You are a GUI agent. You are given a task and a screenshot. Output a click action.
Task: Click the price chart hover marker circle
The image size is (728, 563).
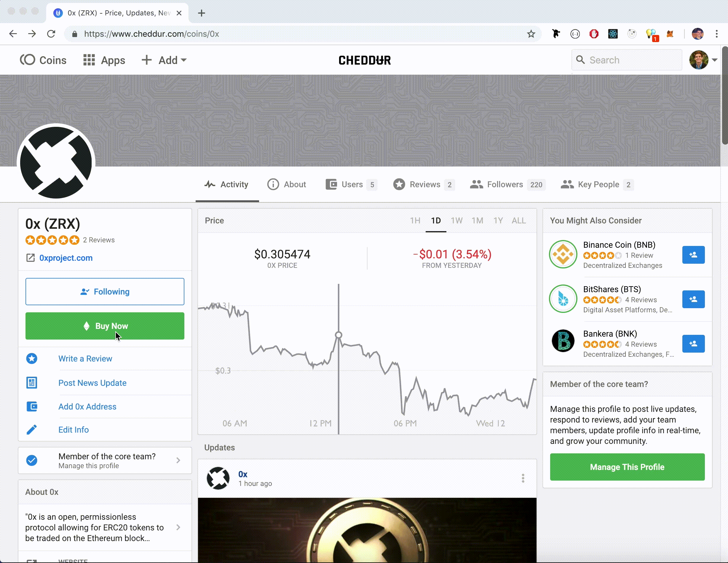click(338, 335)
